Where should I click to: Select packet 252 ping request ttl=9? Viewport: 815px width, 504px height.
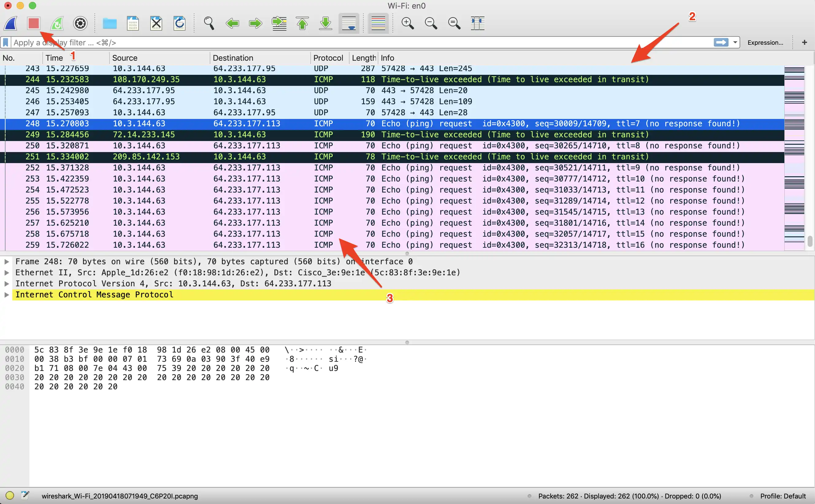(x=392, y=168)
